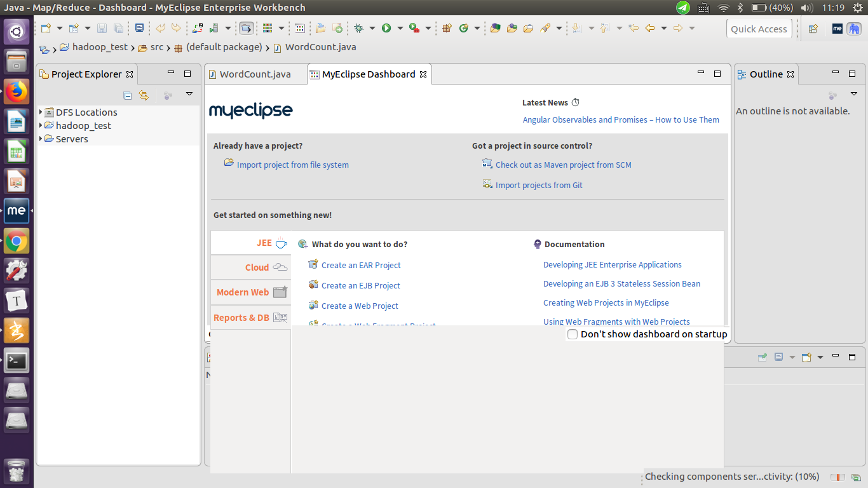Image resolution: width=868 pixels, height=488 pixels.
Task: Open the Run dropdown arrow
Action: (x=400, y=28)
